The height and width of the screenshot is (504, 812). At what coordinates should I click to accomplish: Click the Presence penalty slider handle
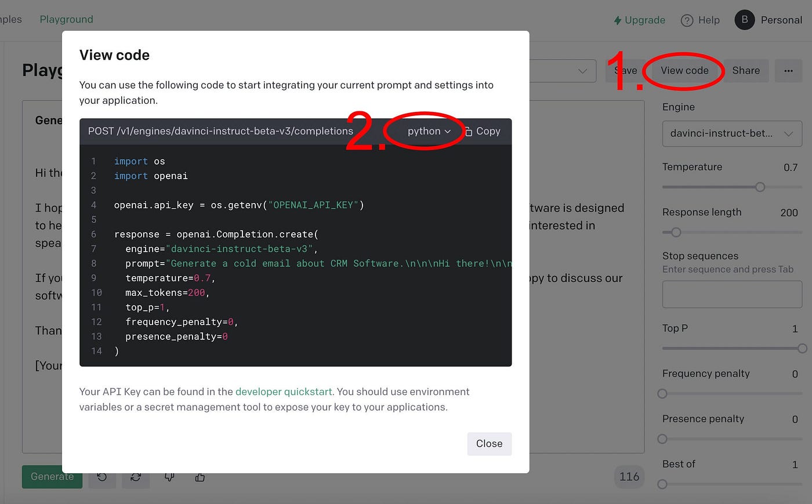pos(662,438)
